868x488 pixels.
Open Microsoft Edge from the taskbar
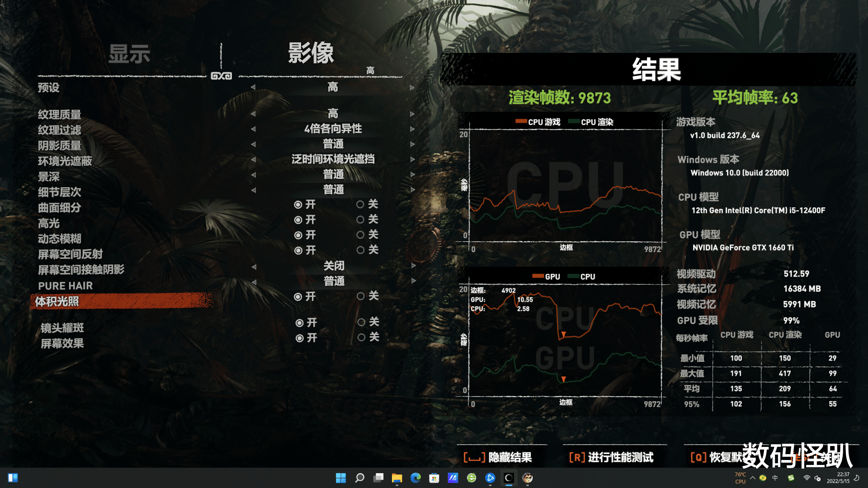[x=416, y=478]
